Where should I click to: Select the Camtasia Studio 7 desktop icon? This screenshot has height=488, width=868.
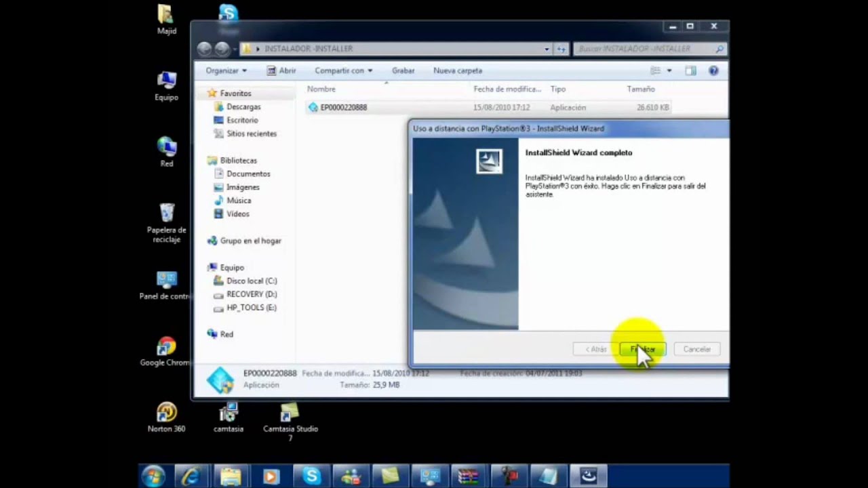coord(290,422)
